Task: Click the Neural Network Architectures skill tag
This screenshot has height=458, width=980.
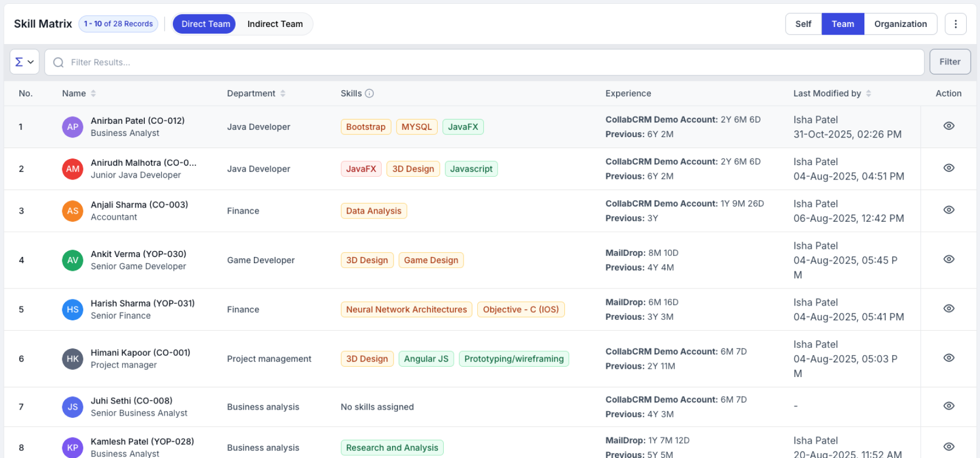Action: click(406, 309)
